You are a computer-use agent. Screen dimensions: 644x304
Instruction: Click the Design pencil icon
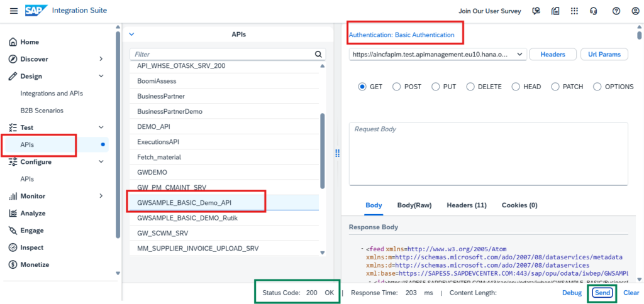pos(13,76)
